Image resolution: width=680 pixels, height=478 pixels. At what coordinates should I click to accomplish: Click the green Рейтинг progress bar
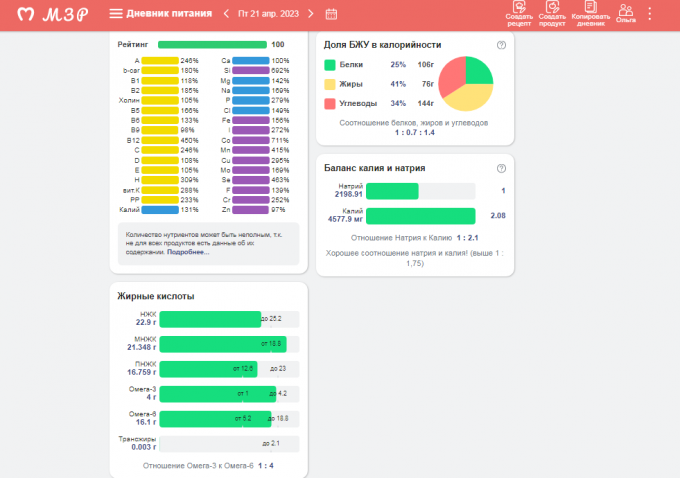coord(212,44)
